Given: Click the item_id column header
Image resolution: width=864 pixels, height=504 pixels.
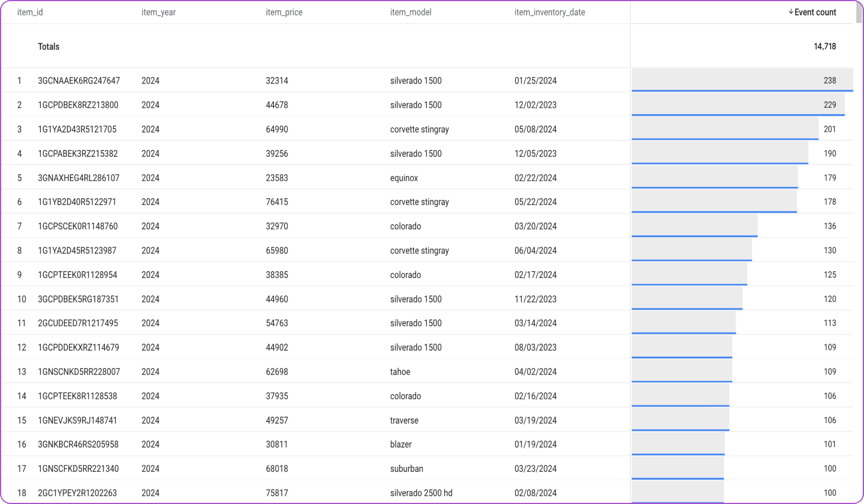Looking at the screenshot, I should 30,12.
